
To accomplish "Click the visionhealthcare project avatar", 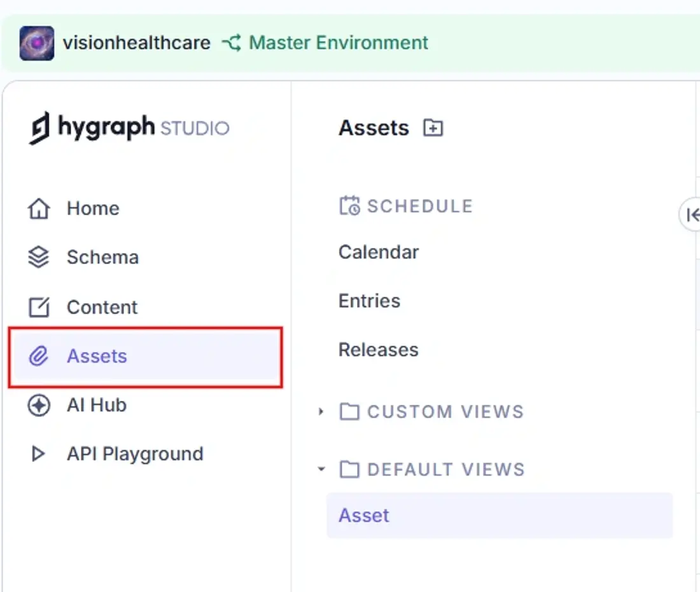I will 37,43.
